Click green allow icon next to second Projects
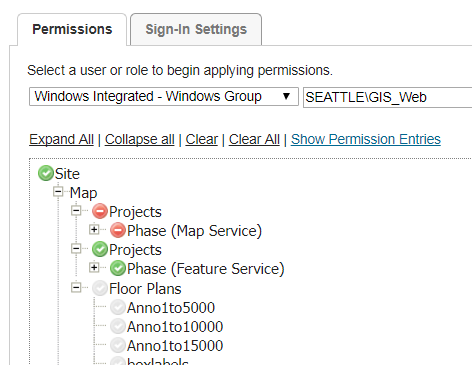The width and height of the screenshot is (472, 365). click(100, 249)
